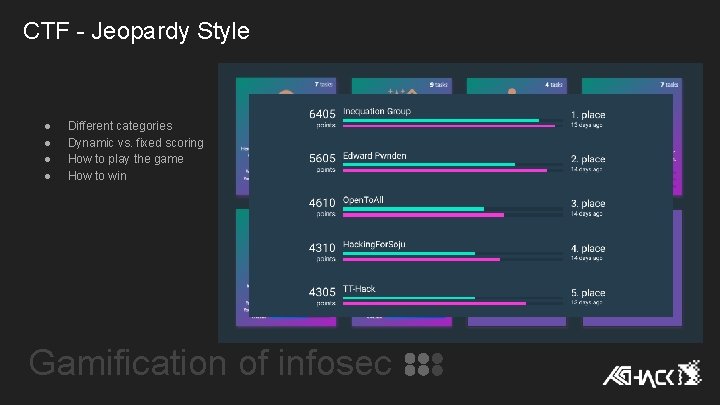Click the 4610 points score
The image size is (720, 405).
[322, 203]
